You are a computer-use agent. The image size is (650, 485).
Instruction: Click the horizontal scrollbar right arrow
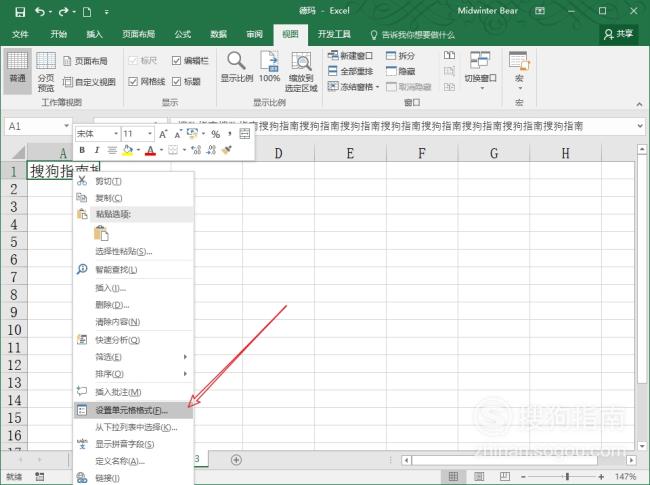631,460
